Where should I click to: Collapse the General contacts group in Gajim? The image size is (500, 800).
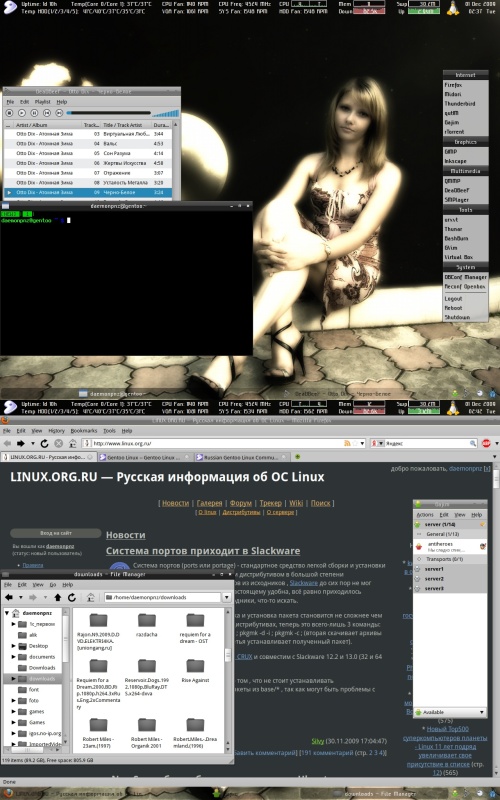point(419,534)
